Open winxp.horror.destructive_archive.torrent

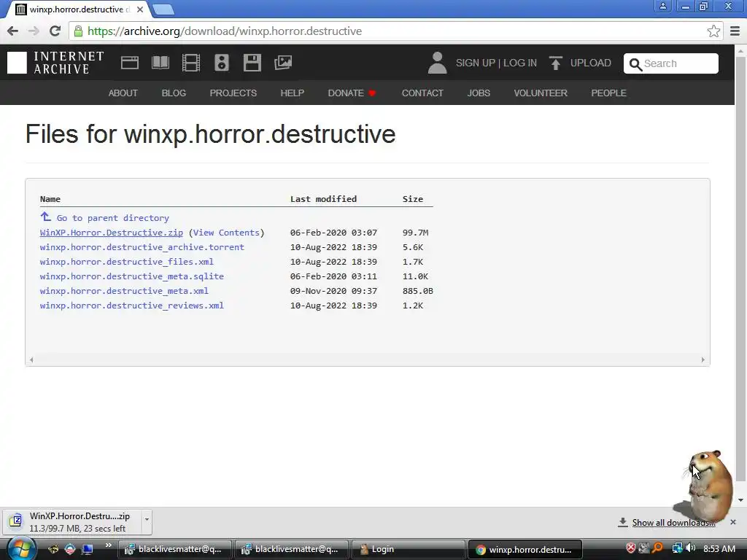pos(142,247)
